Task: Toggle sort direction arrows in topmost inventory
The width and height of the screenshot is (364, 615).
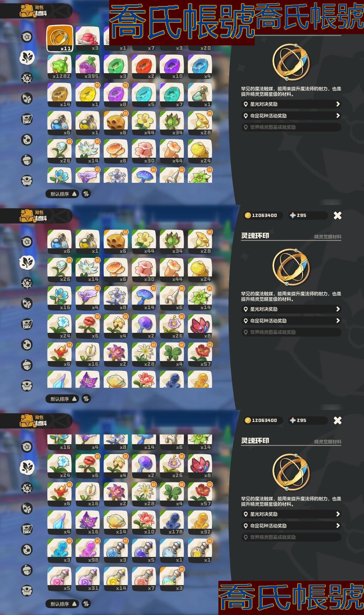Action: 86,194
